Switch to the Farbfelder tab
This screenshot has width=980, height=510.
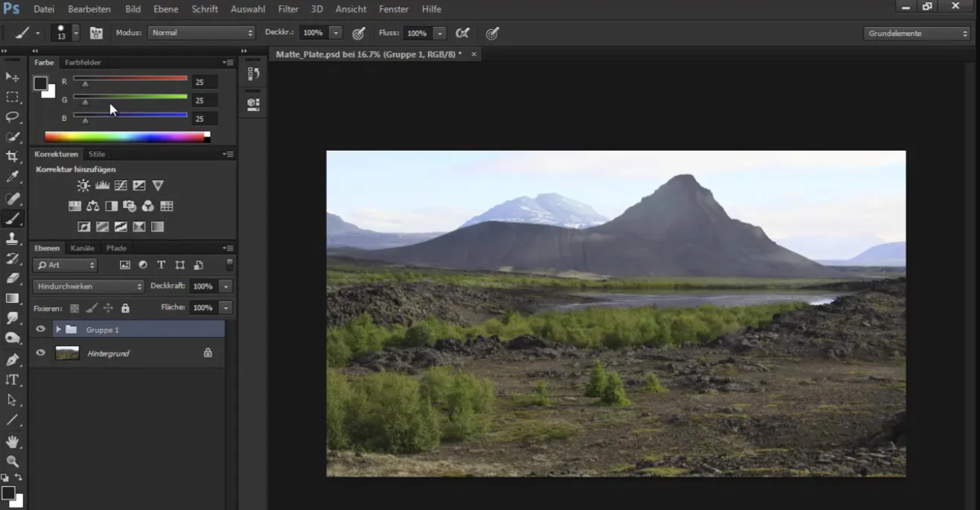82,62
